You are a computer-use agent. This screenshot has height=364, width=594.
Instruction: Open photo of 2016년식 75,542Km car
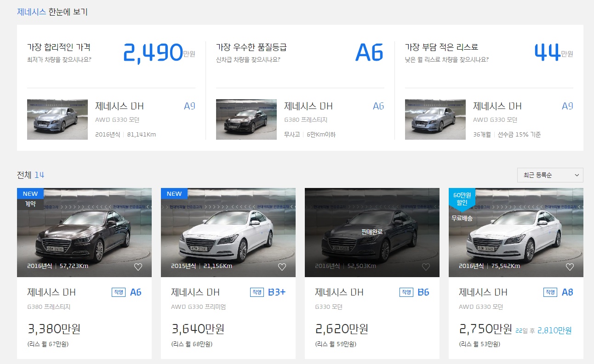(x=516, y=233)
